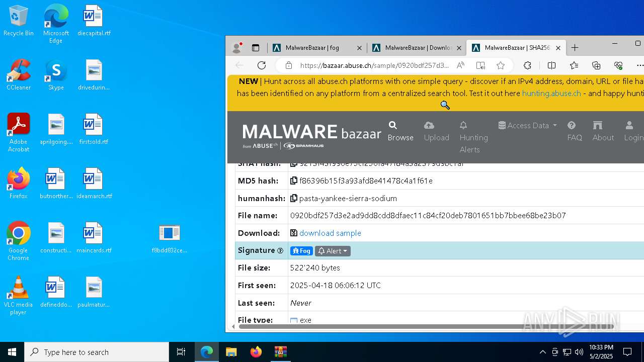Screen dimensions: 644x362
Task: Open Firefox from the taskbar
Action: [256, 352]
